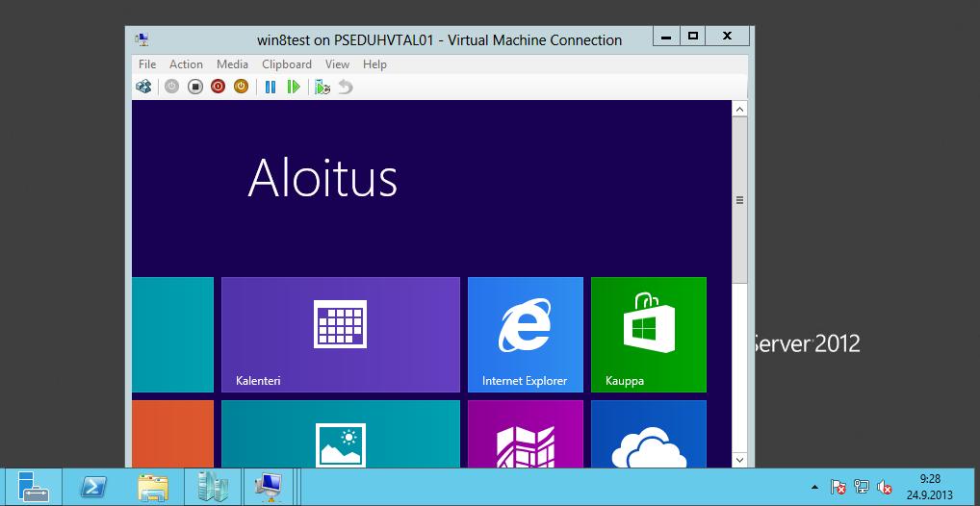The height and width of the screenshot is (506, 980).
Task: Open the purple maps tile
Action: tap(526, 434)
